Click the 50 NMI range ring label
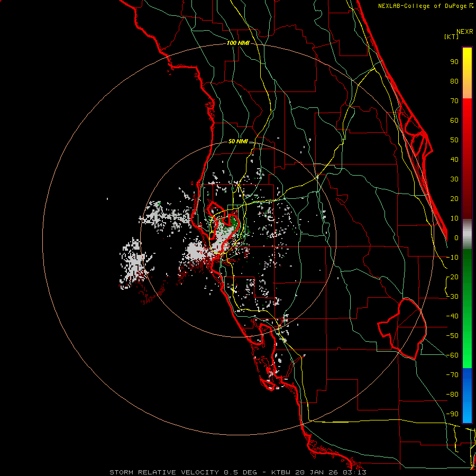Screen dimensions: 476x476 tap(238, 141)
